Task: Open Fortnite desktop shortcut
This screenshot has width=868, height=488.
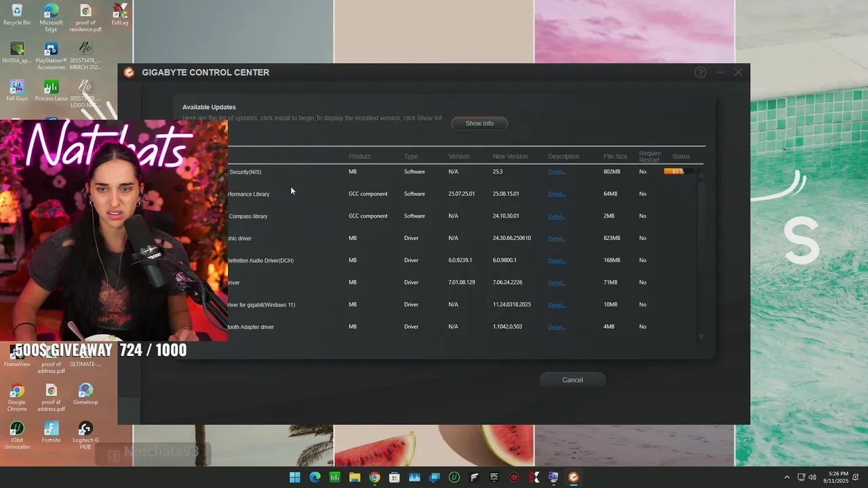Action: click(51, 432)
